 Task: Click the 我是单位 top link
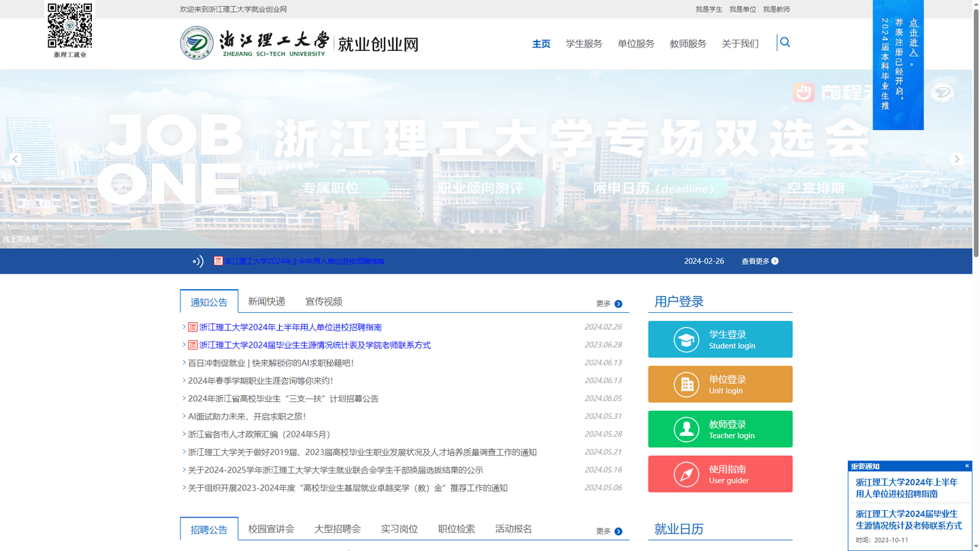tap(742, 10)
